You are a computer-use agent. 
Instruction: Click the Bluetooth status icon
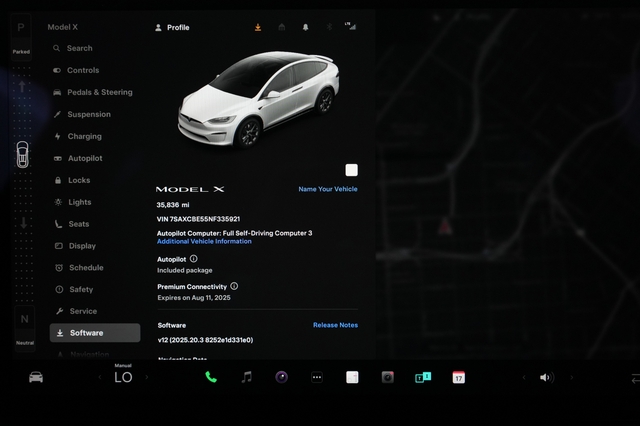pyautogui.click(x=329, y=27)
